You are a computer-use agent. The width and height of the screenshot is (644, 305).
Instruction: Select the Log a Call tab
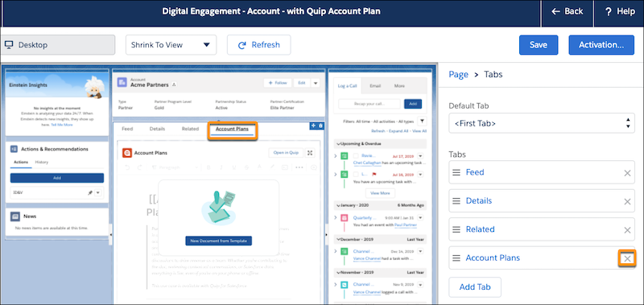347,86
